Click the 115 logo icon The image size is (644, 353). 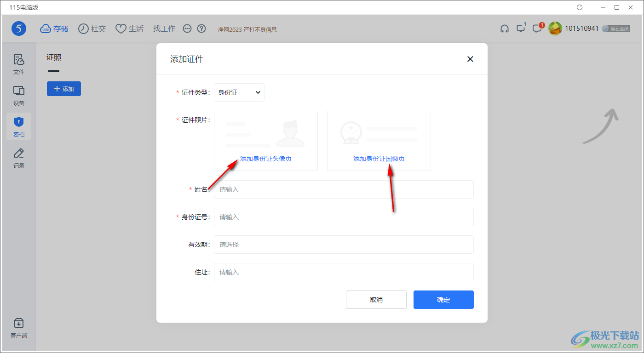tap(19, 28)
